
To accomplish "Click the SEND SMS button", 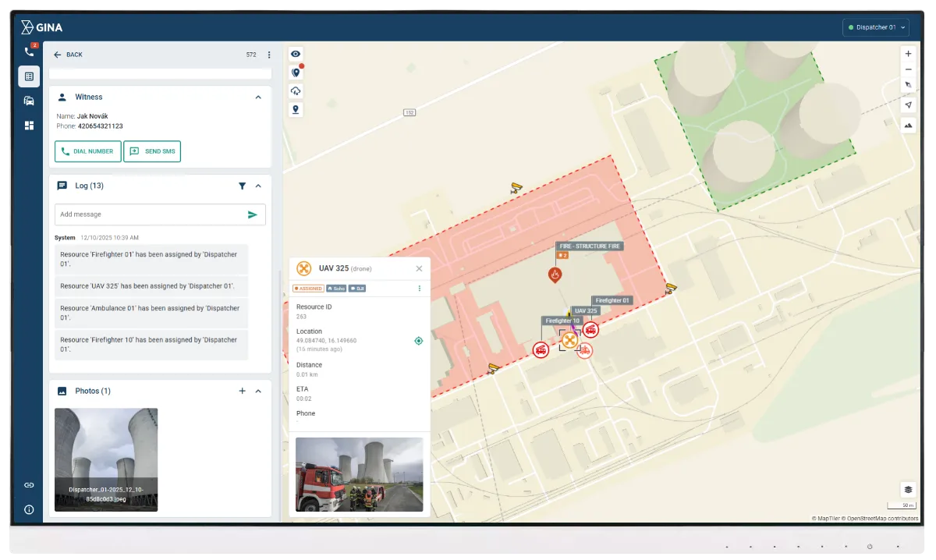I will click(152, 151).
